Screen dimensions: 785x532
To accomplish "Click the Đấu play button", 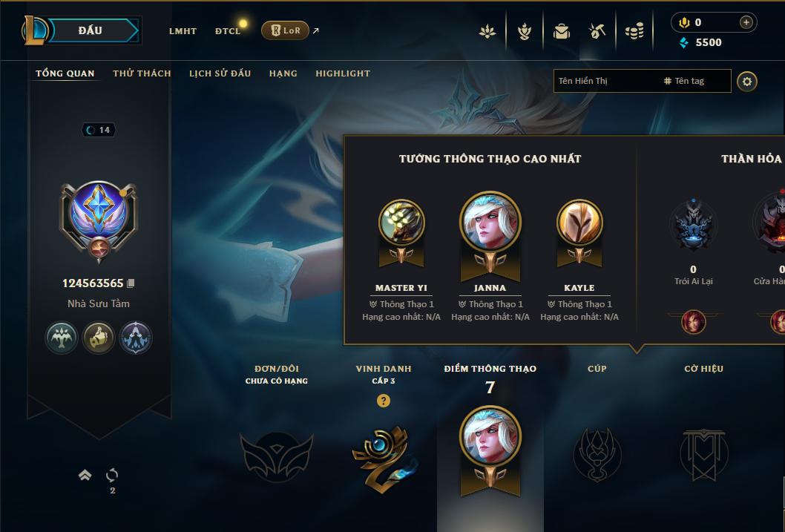I will 90,30.
